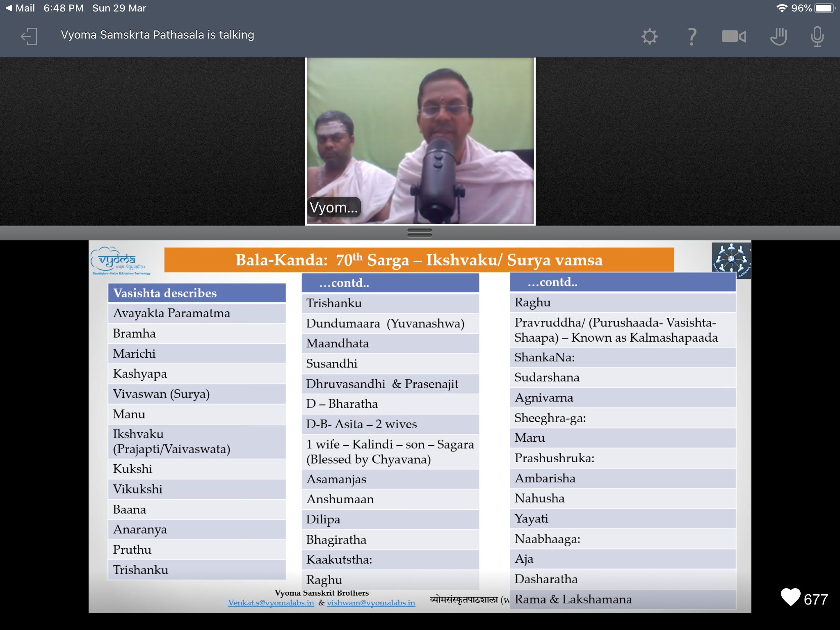The width and height of the screenshot is (840, 630).
Task: Tap the battery indicator in status bar
Action: pyautogui.click(x=824, y=8)
